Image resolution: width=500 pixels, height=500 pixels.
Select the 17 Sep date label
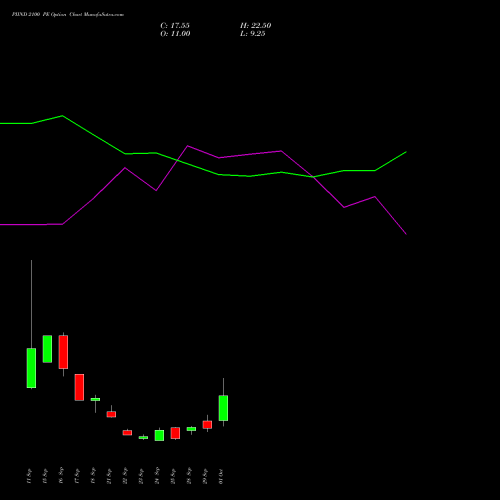coord(77,476)
